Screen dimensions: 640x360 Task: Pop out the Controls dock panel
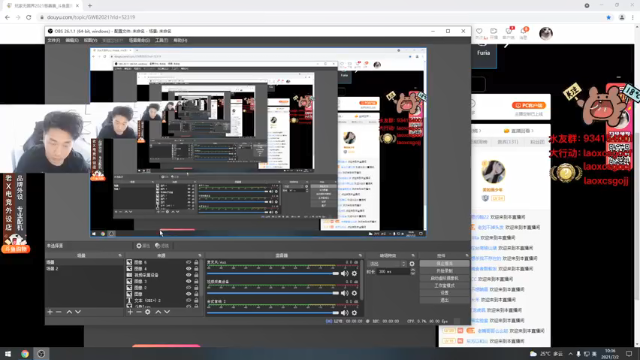tap(467, 256)
